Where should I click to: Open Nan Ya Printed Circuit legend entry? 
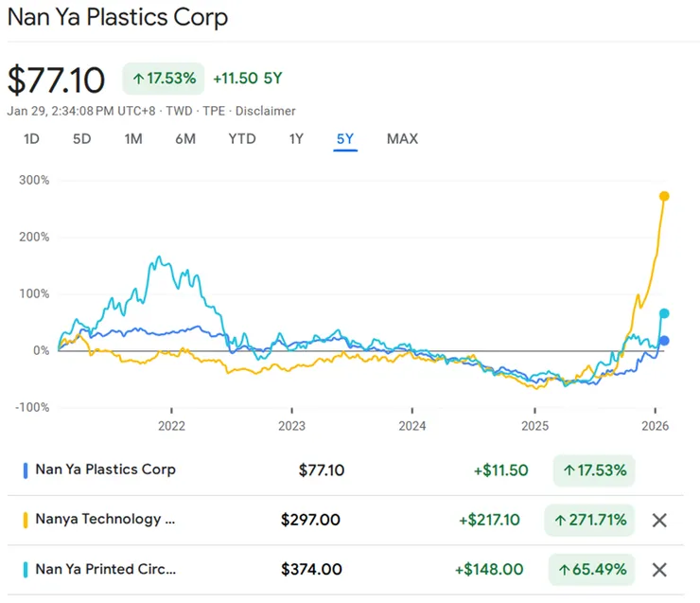105,569
